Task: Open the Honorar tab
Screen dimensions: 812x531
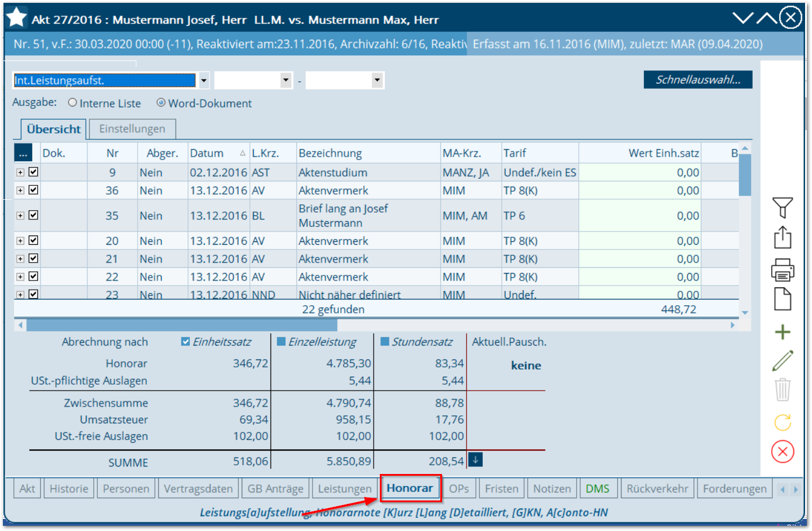Action: [410, 488]
